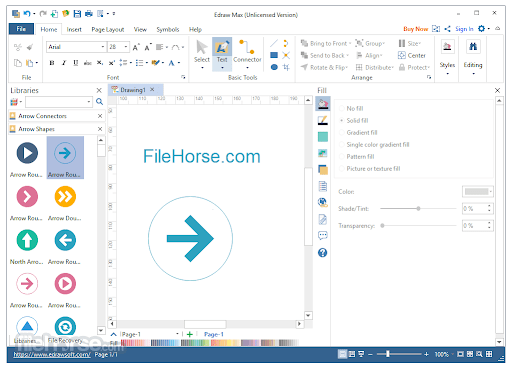The image size is (512, 369).
Task: Open the fill Color dropdown
Action: (x=478, y=191)
